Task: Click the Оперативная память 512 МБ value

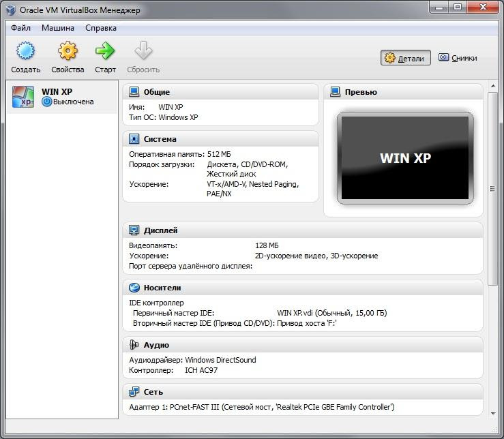Action: (219, 154)
